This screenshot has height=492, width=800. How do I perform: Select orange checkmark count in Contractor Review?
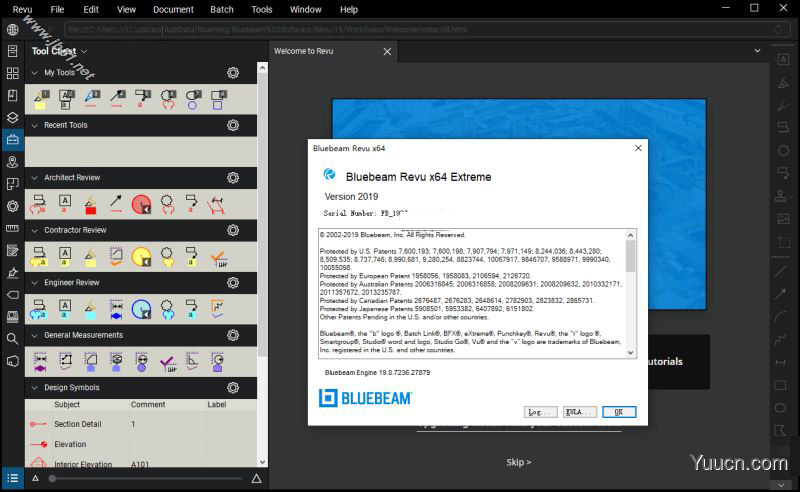pyautogui.click(x=218, y=259)
